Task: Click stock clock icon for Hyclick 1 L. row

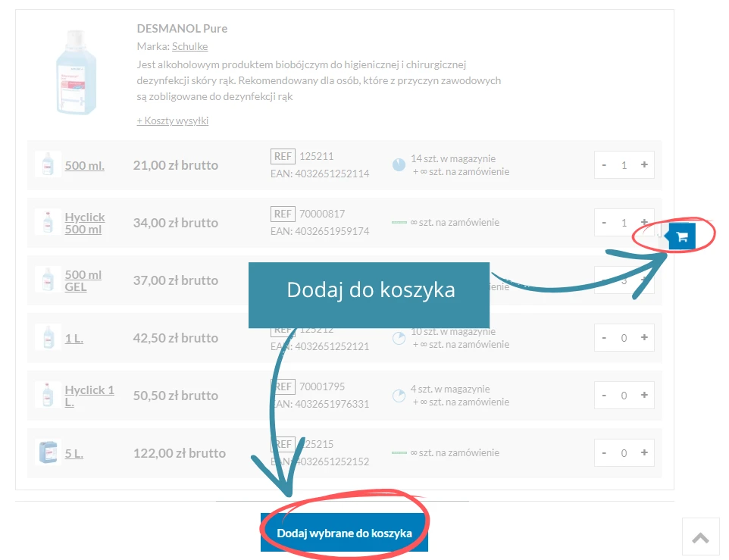Action: 399,396
